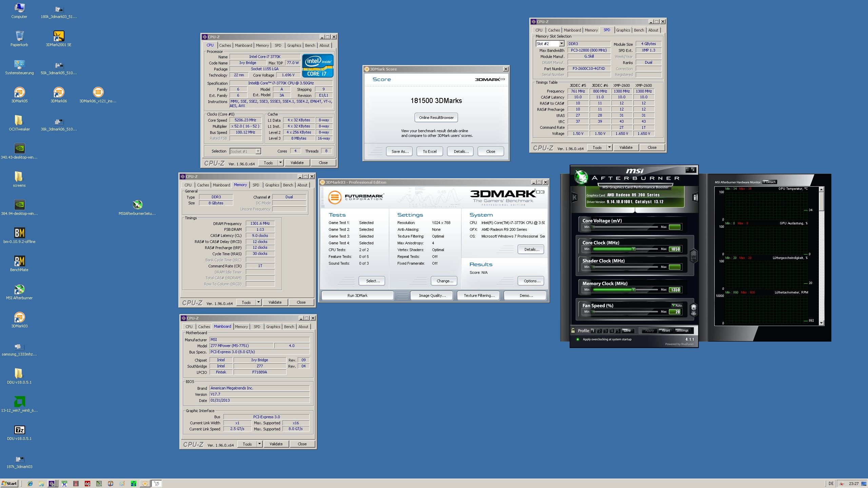Image resolution: width=868 pixels, height=488 pixels.
Task: Click hardware monitor scrollbar down arrow
Action: [x=821, y=323]
